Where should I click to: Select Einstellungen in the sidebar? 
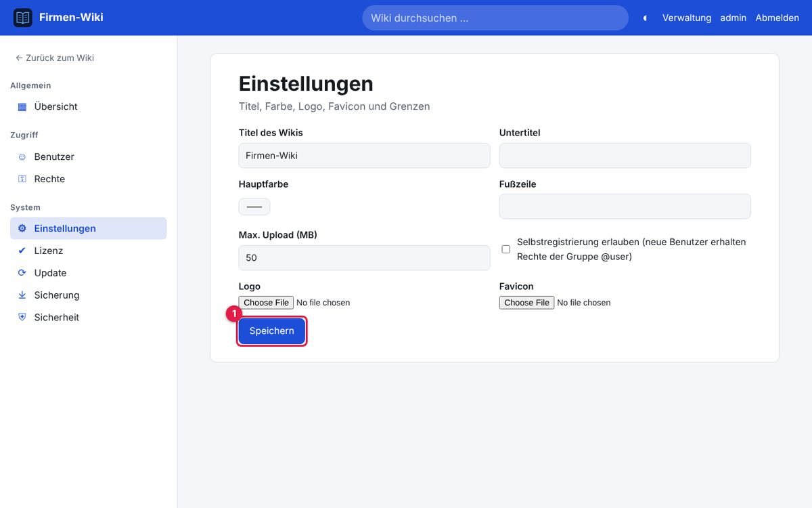point(88,229)
